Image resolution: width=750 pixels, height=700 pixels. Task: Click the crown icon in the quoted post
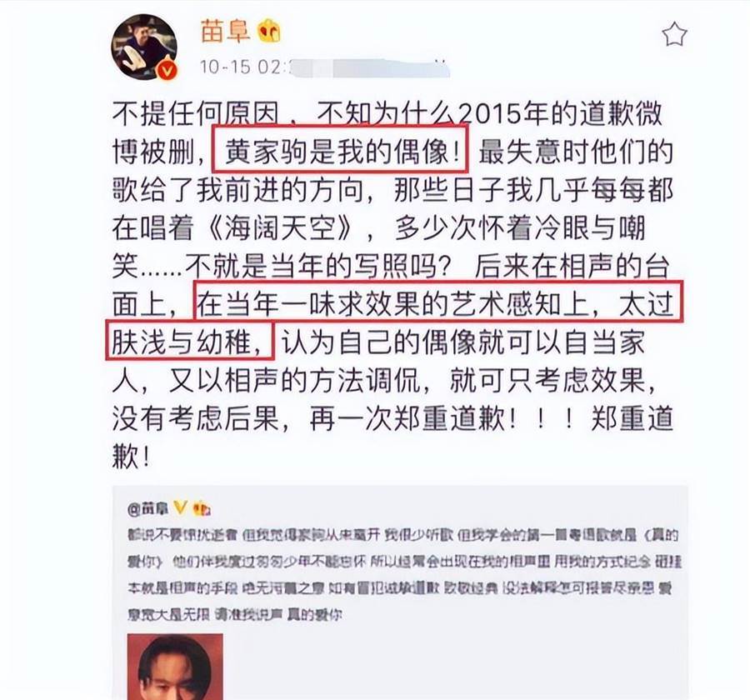[202, 508]
